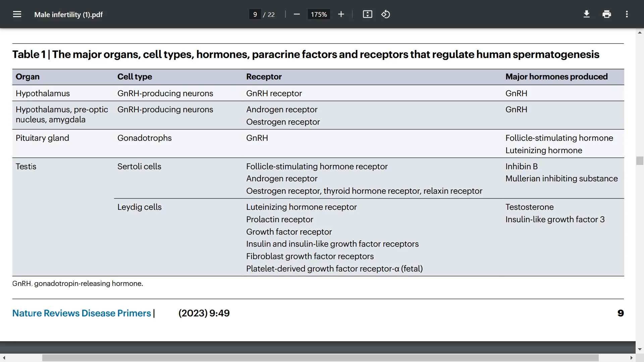This screenshot has height=362, width=644.
Task: Open the more actions three-dot menu
Action: pyautogui.click(x=627, y=14)
